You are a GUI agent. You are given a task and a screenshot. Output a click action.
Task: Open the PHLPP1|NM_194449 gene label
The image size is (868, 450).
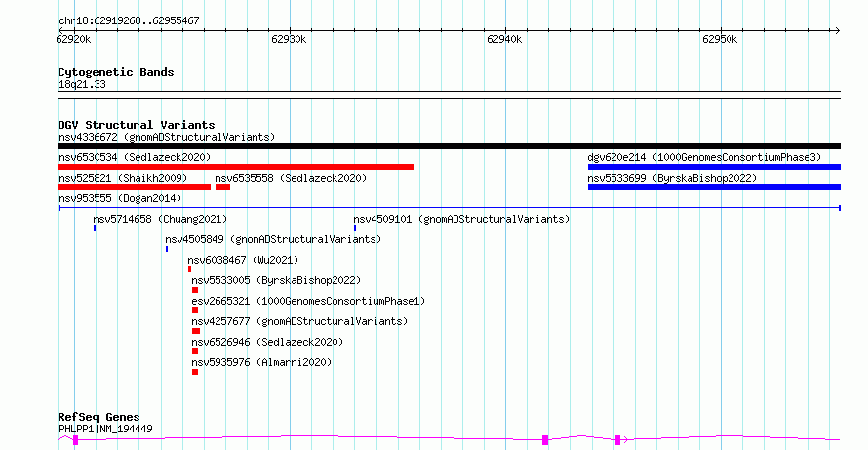pyautogui.click(x=105, y=429)
